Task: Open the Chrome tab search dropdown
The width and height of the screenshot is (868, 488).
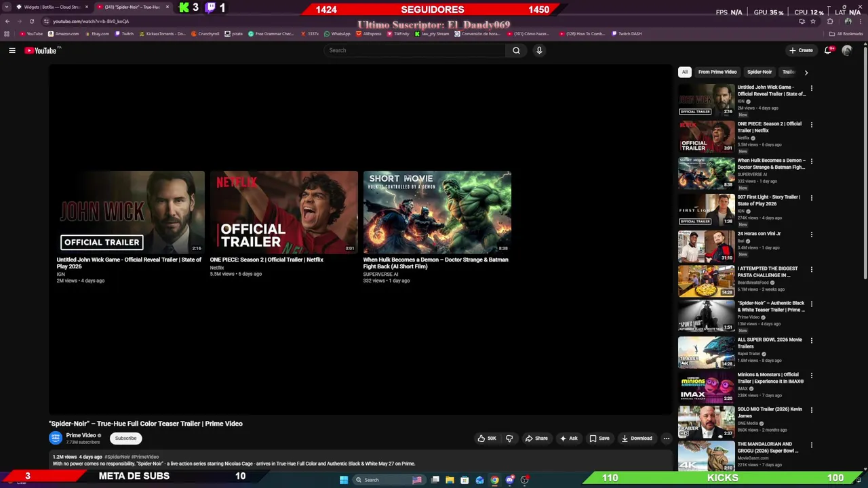Action: [x=7, y=7]
